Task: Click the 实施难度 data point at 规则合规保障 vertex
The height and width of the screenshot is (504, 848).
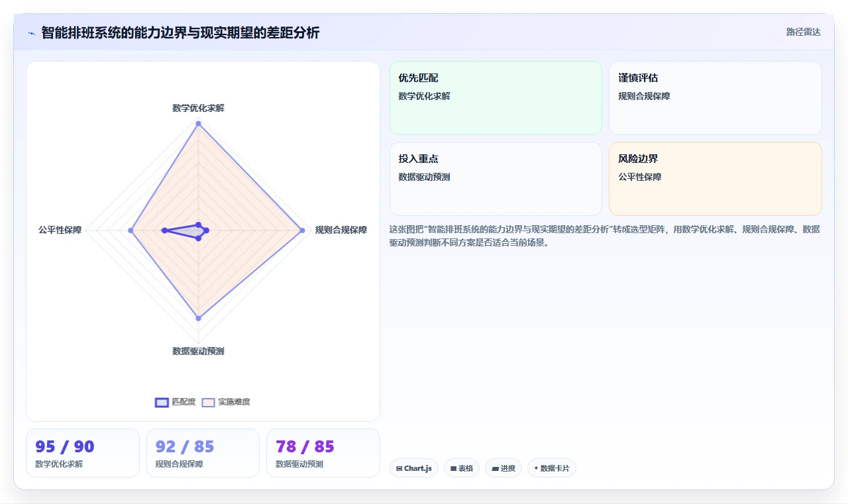Action: tap(302, 230)
